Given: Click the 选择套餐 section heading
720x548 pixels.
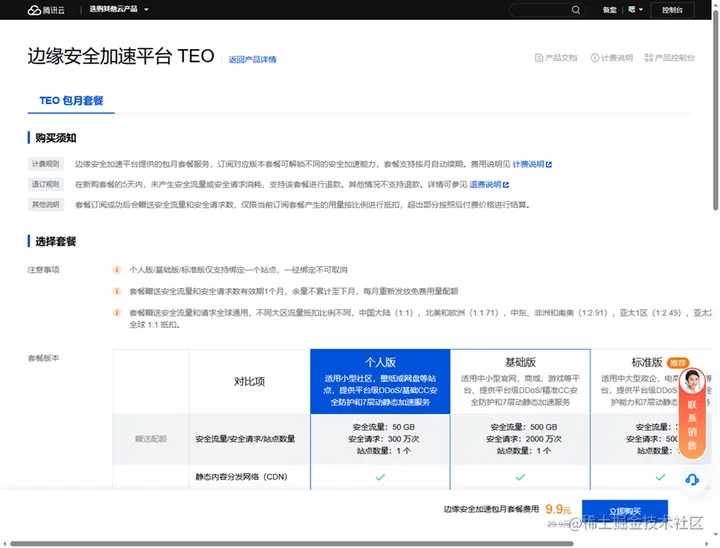Looking at the screenshot, I should (x=56, y=241).
